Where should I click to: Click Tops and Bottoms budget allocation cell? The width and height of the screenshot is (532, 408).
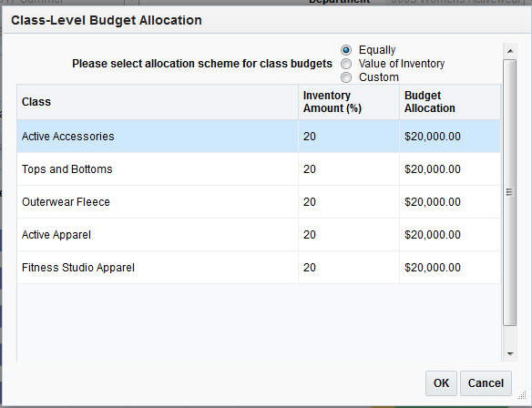tap(450, 168)
